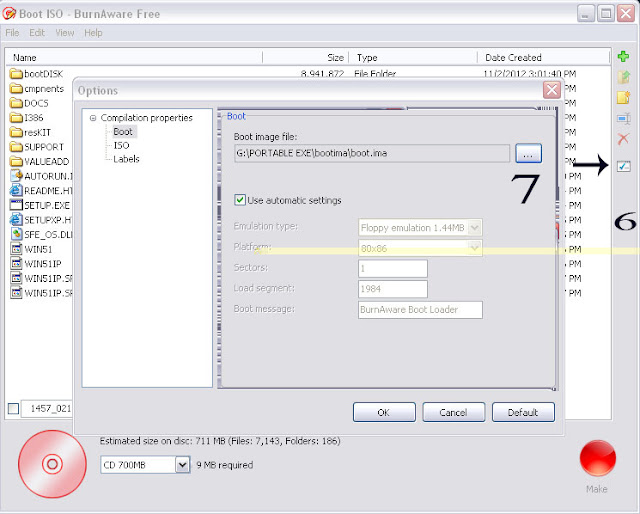Click the Rename icon in right toolbar
The width and height of the screenshot is (640, 514).
click(x=623, y=118)
